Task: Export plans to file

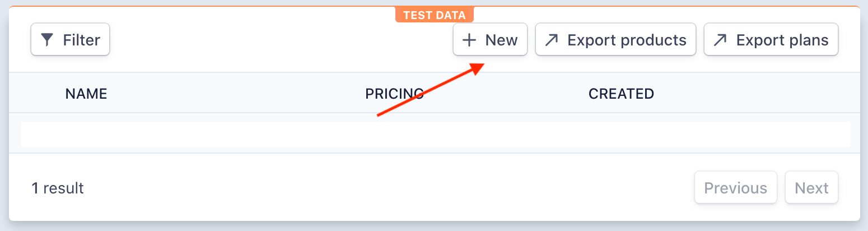Action: click(771, 40)
